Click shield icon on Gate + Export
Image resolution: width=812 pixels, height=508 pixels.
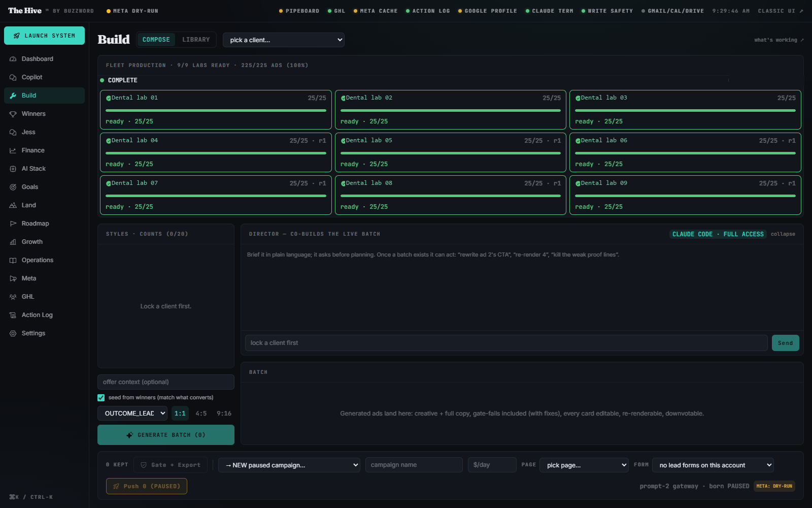coord(144,465)
